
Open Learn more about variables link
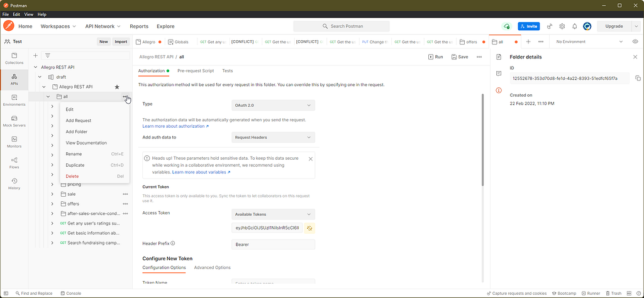click(x=201, y=172)
